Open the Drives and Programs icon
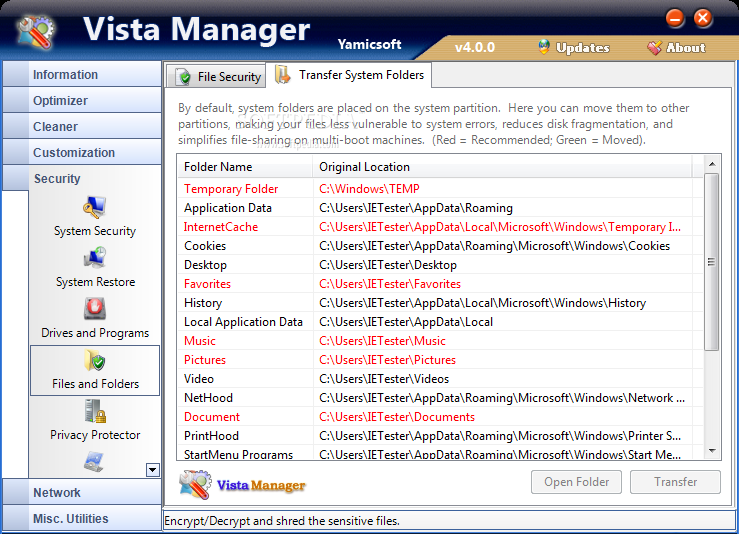 (95, 309)
